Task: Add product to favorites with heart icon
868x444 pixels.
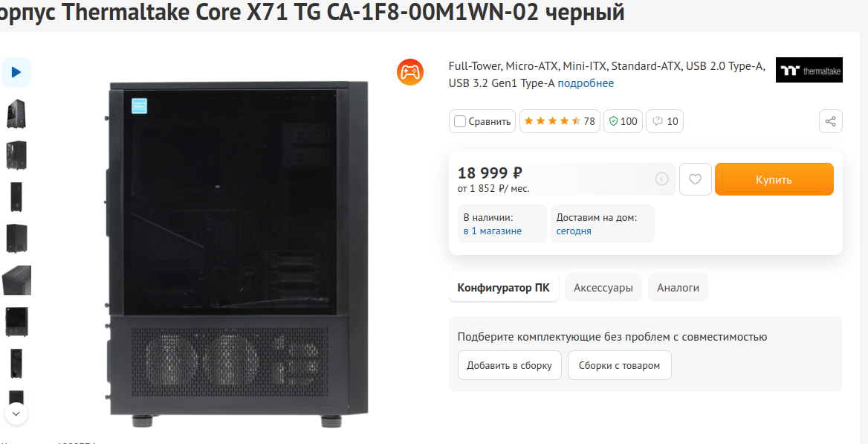Action: [x=696, y=179]
